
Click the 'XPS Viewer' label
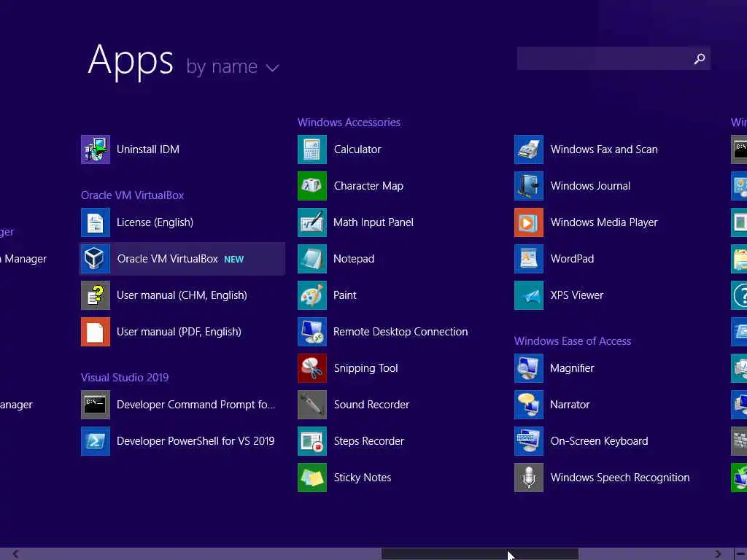(577, 295)
